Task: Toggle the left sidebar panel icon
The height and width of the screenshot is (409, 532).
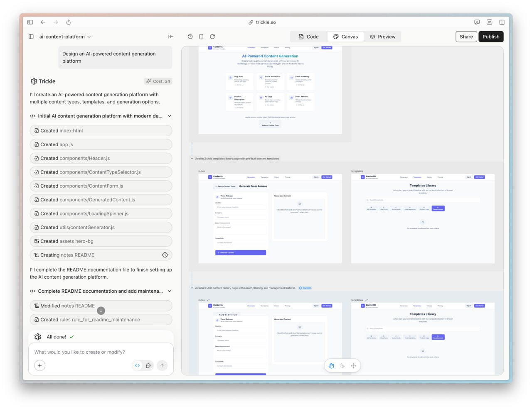Action: tap(31, 37)
